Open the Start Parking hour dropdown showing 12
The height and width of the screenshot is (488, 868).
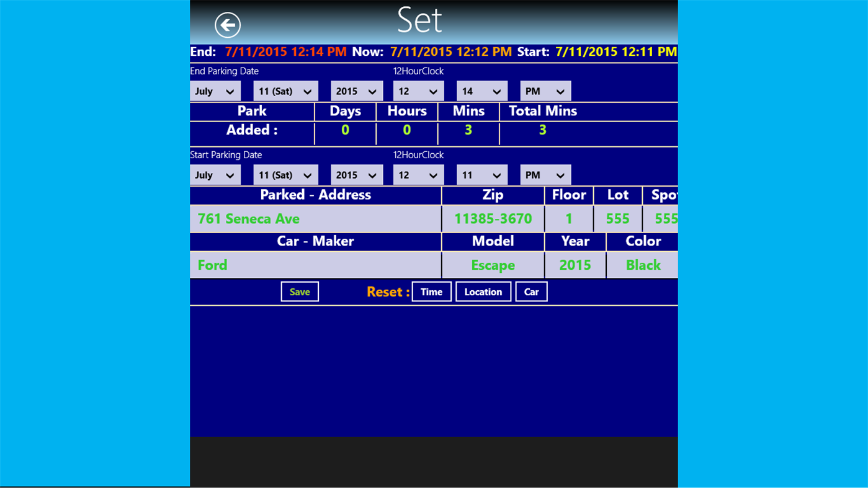418,174
